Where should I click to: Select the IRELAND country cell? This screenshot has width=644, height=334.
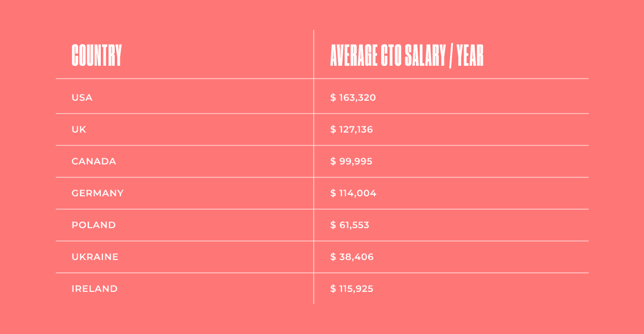pos(95,289)
